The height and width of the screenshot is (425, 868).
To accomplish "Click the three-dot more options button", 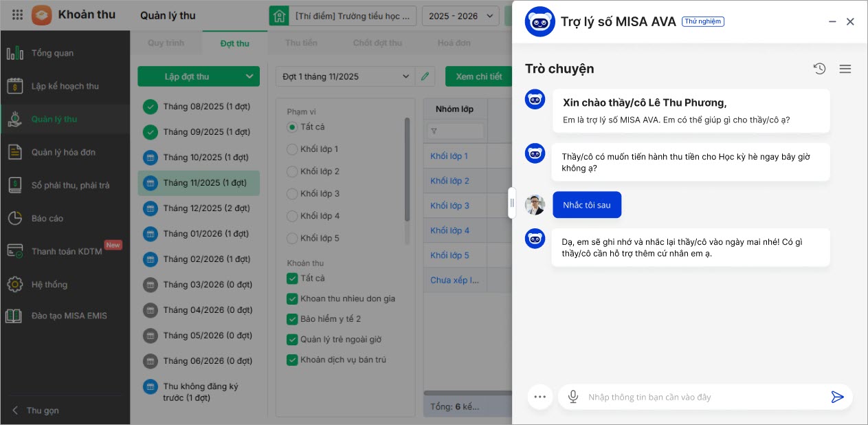I will (539, 397).
